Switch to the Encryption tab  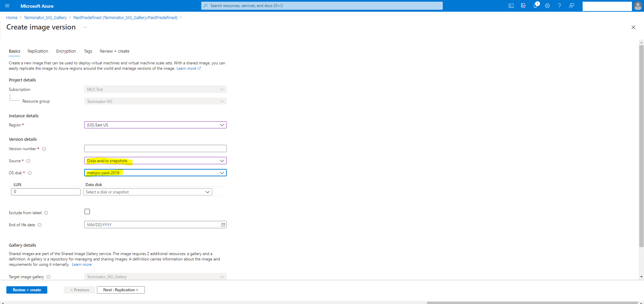tap(66, 51)
